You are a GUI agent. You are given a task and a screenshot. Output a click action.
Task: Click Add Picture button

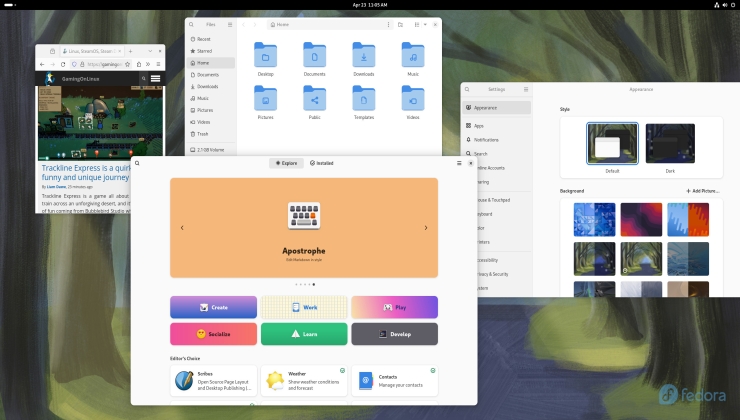703,190
